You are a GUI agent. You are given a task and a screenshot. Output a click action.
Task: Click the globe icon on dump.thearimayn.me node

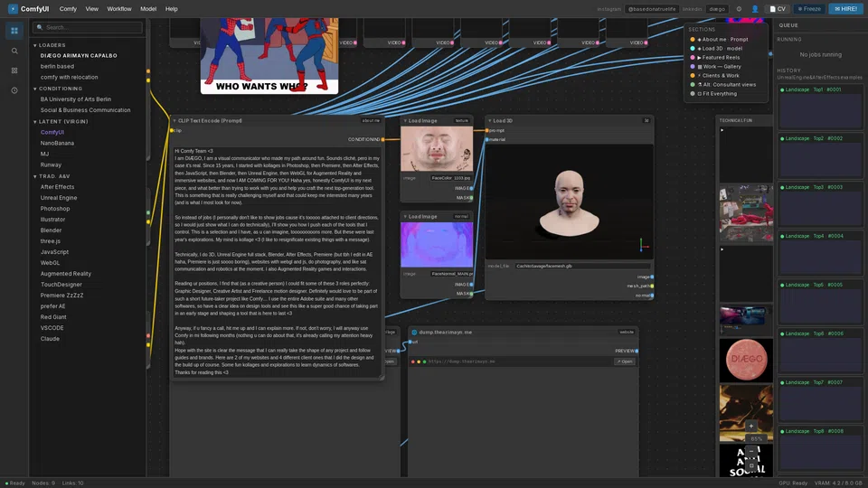[414, 332]
